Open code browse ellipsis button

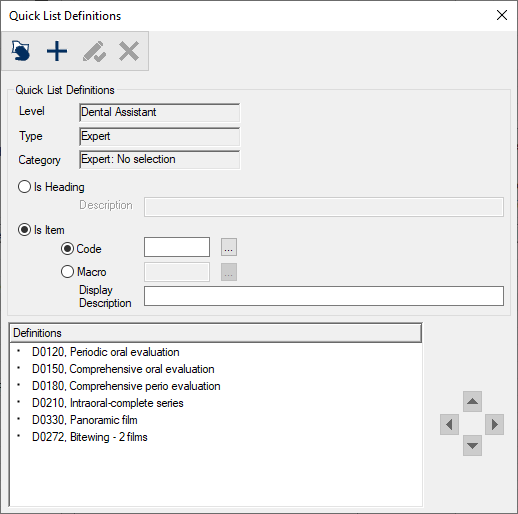coord(229,247)
